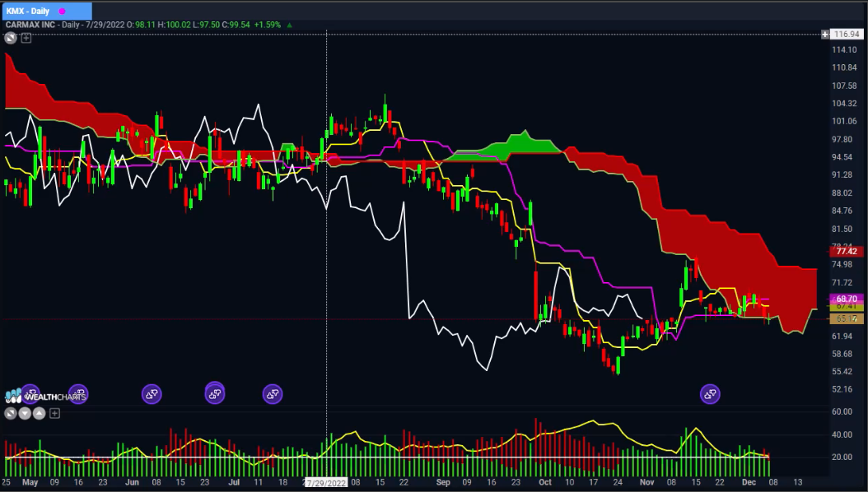Click the 110.84 price axis value
868x492 pixels.
(844, 67)
